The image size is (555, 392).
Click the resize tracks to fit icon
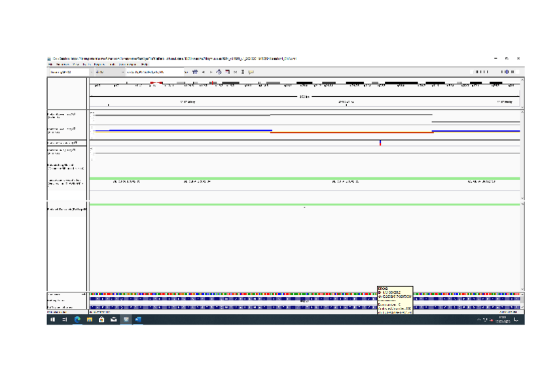tap(235, 72)
